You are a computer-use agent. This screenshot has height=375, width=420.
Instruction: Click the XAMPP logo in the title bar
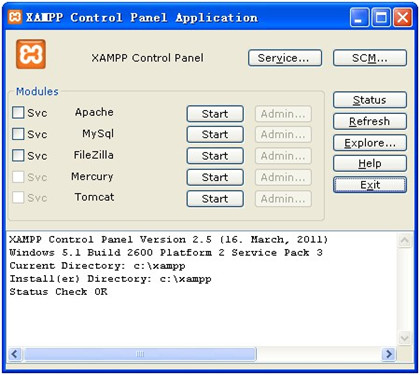pyautogui.click(x=15, y=17)
